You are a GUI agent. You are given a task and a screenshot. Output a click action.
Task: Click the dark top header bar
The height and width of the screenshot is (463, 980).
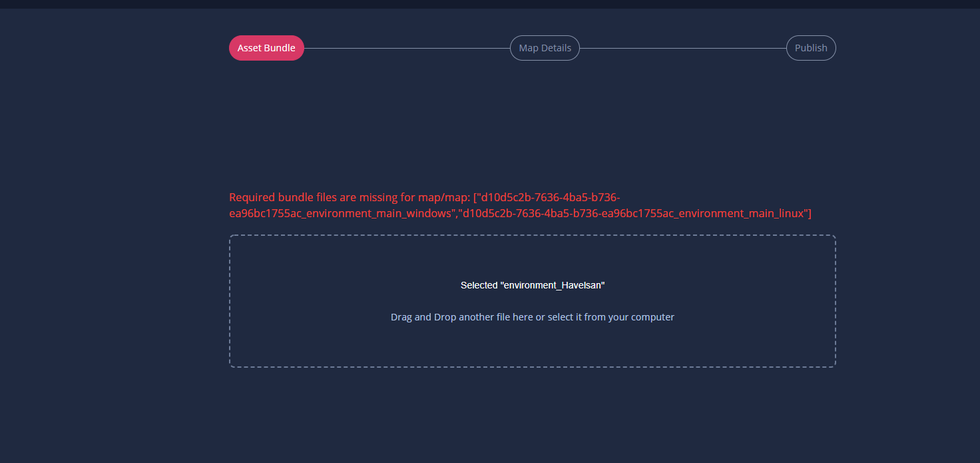tap(490, 5)
